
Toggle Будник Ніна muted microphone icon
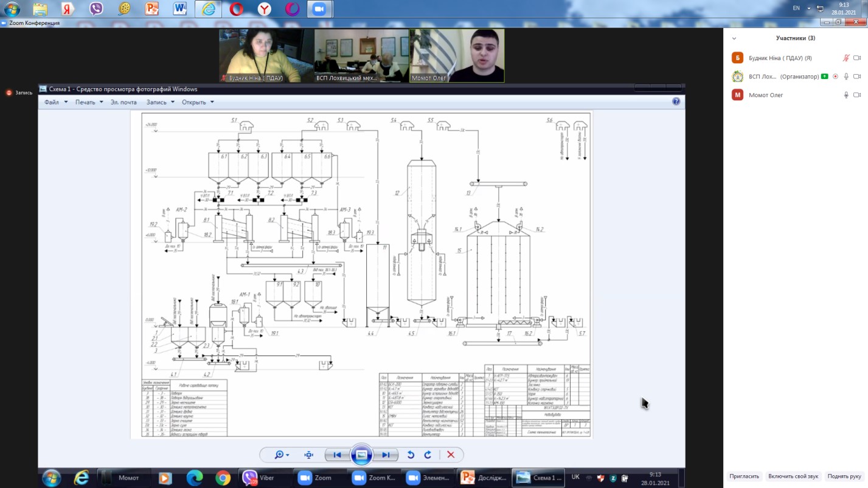[x=845, y=58]
